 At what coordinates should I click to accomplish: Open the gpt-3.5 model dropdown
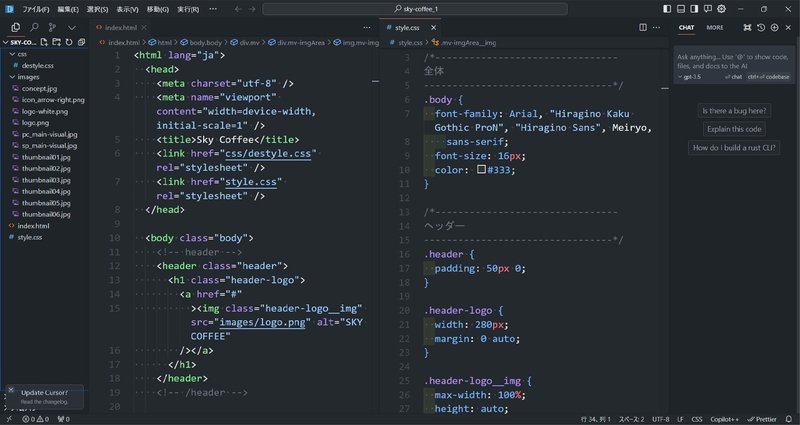[689, 77]
